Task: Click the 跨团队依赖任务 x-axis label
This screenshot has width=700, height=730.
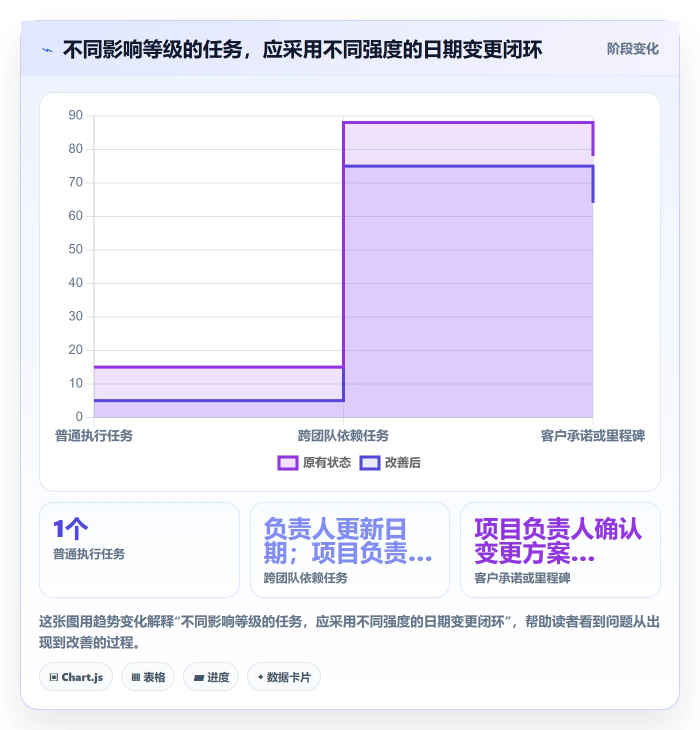Action: click(343, 435)
